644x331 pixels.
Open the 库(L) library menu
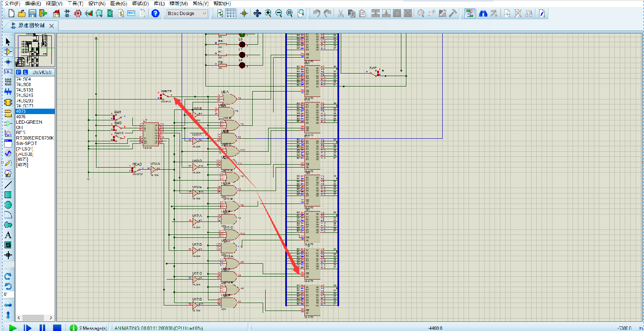[159, 3]
